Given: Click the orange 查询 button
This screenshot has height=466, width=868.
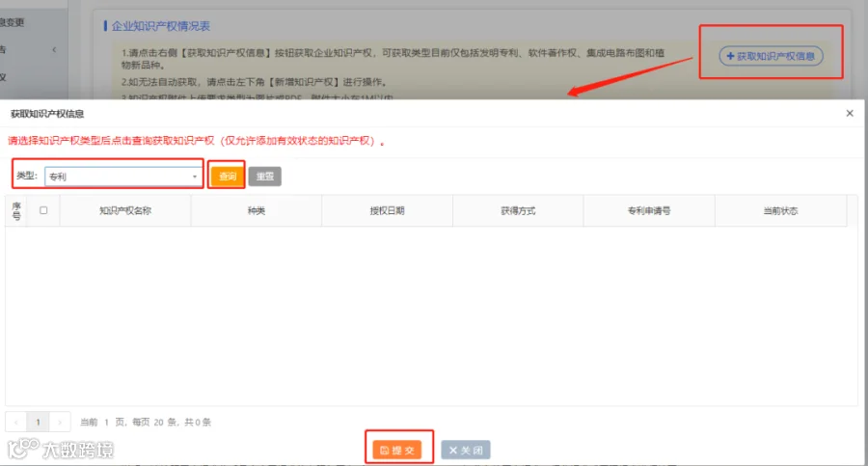Looking at the screenshot, I should 228,177.
